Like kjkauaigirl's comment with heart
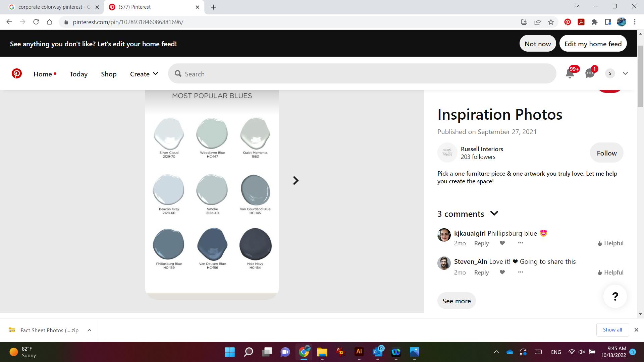 [x=502, y=243]
